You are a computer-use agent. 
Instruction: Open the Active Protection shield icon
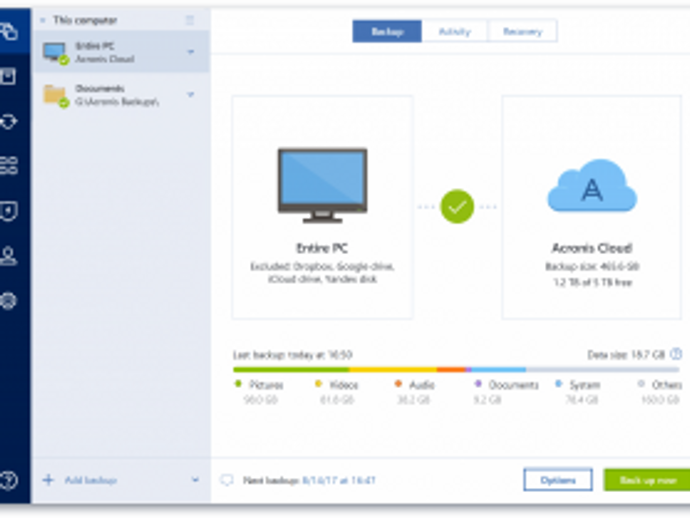(9, 211)
